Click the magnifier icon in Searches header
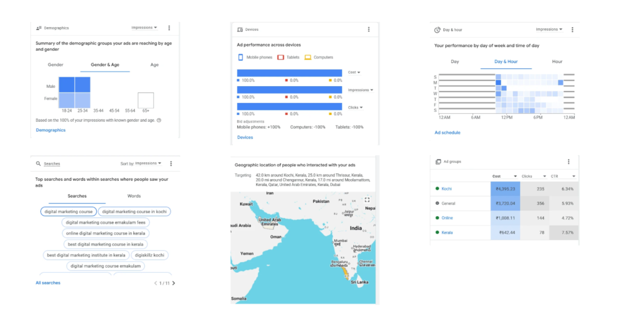The width and height of the screenshot is (644, 316). (38, 163)
